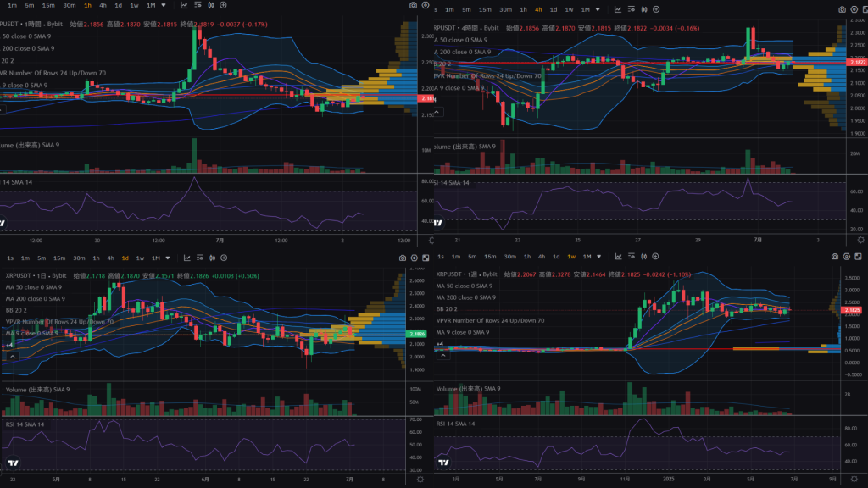The width and height of the screenshot is (868, 488).
Task: Click the XRPUSDT symbol title on 1d chart
Action: pyautogui.click(x=19, y=275)
